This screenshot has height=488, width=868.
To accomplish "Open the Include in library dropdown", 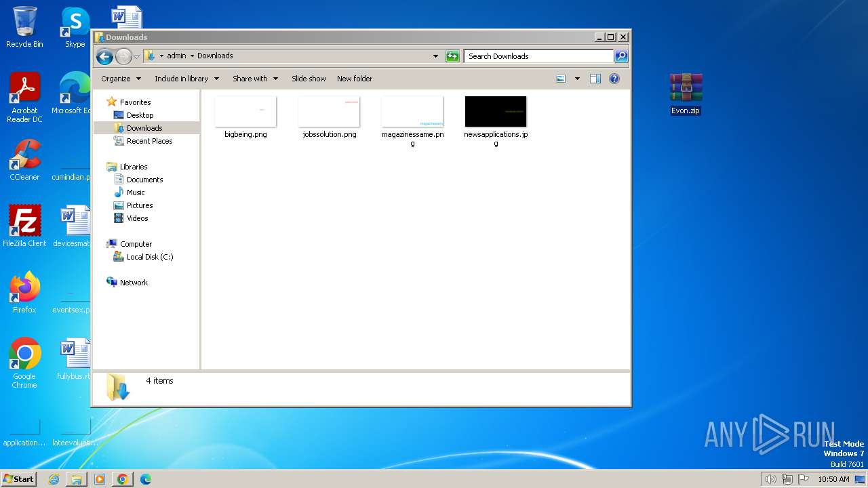I will pyautogui.click(x=186, y=79).
